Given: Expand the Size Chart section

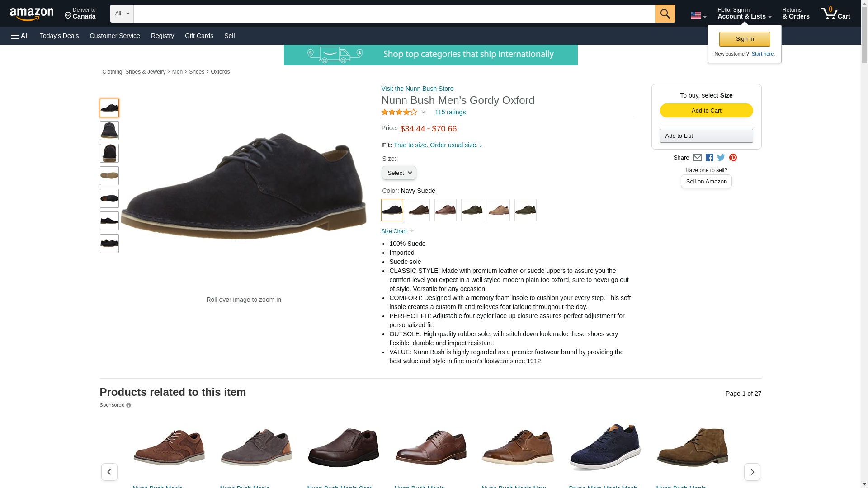Looking at the screenshot, I should coord(397,231).
